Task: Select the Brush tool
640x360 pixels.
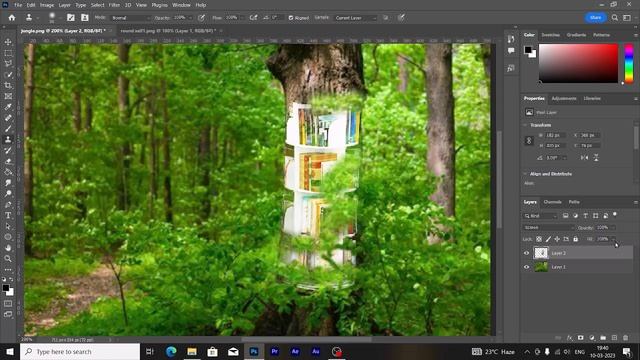Action: pyautogui.click(x=8, y=129)
